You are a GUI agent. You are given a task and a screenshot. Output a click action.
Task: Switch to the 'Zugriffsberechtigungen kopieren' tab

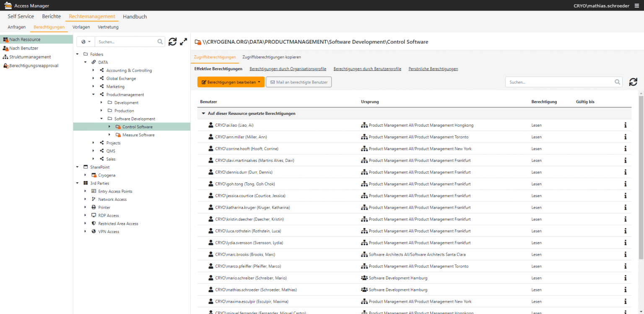pos(271,57)
